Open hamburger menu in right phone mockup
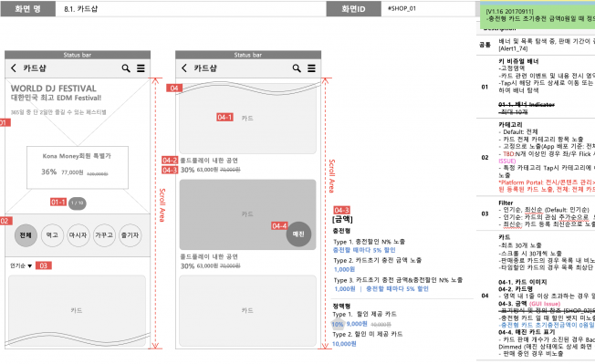 click(x=311, y=68)
